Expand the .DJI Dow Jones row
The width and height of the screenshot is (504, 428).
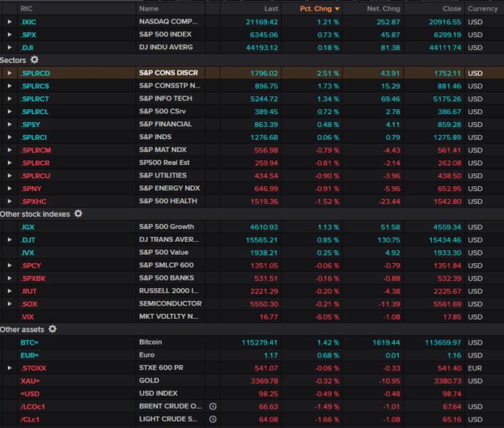(x=10, y=48)
